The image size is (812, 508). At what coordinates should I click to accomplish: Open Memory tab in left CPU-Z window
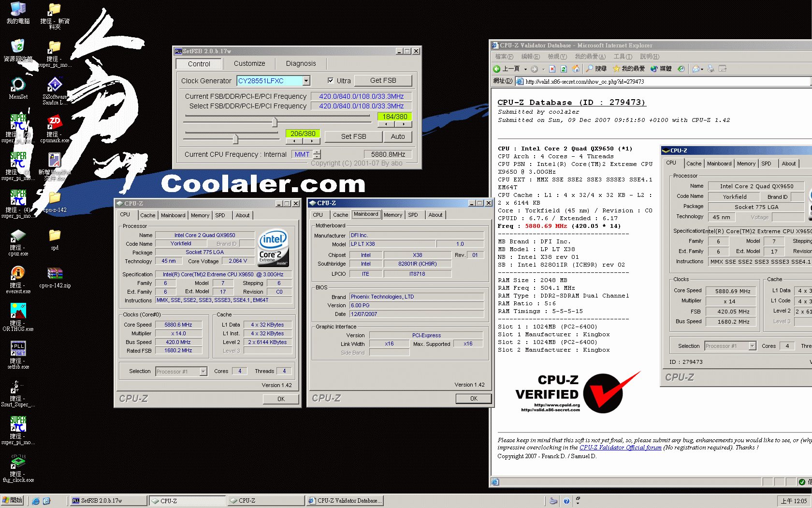[x=200, y=215]
